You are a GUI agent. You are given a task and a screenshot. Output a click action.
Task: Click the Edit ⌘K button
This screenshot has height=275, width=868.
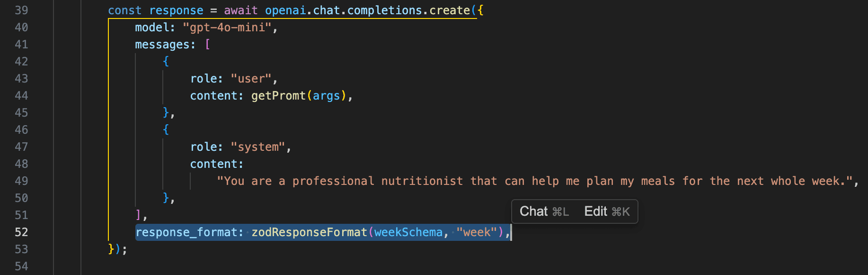[607, 211]
